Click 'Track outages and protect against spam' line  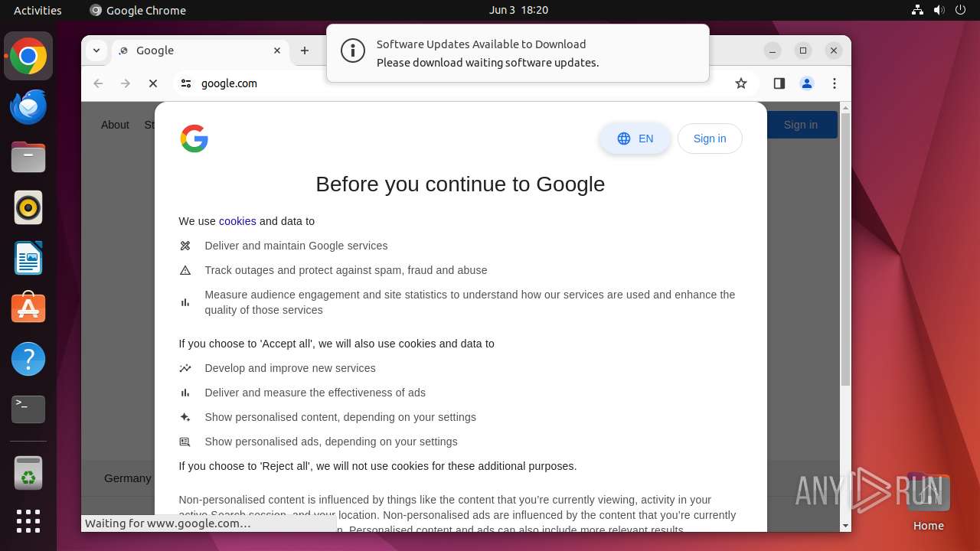coord(346,270)
